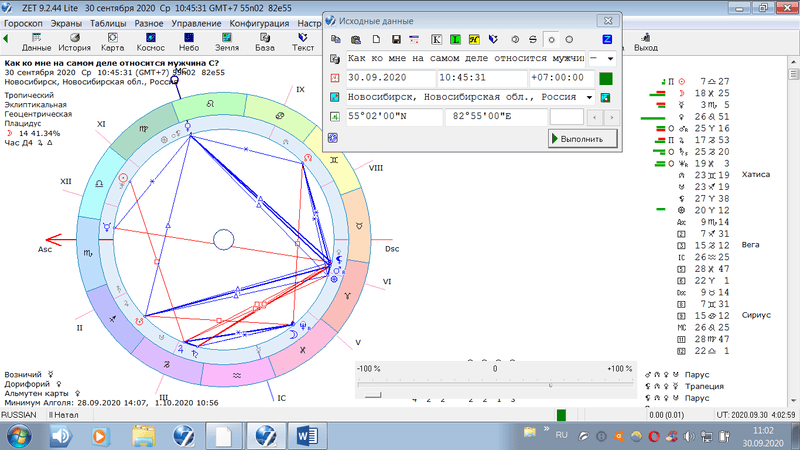Image resolution: width=800 pixels, height=450 pixels.
Task: Click the blue Z icon in dialog
Action: click(x=606, y=39)
